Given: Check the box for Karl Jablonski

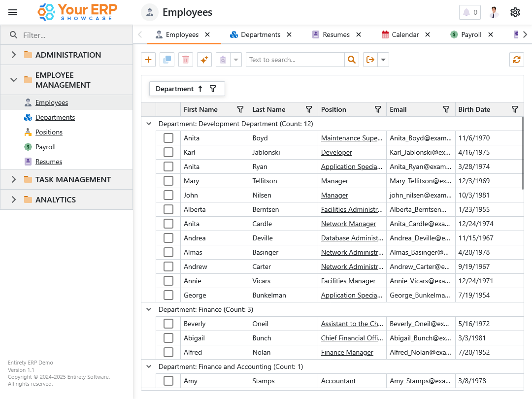Looking at the screenshot, I should pos(168,152).
